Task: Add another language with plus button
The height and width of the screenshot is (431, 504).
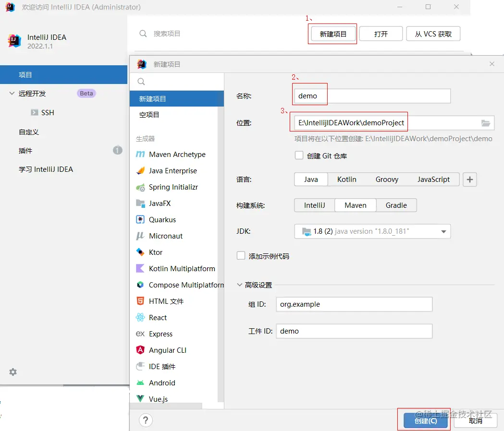Action: [469, 180]
